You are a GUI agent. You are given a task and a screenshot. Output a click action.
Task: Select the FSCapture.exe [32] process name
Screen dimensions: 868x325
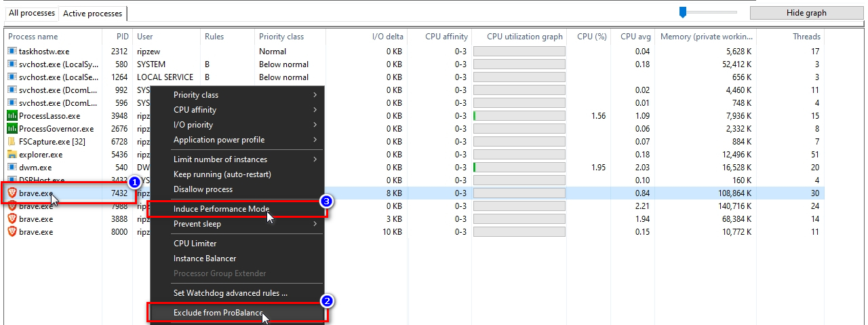[x=52, y=142]
